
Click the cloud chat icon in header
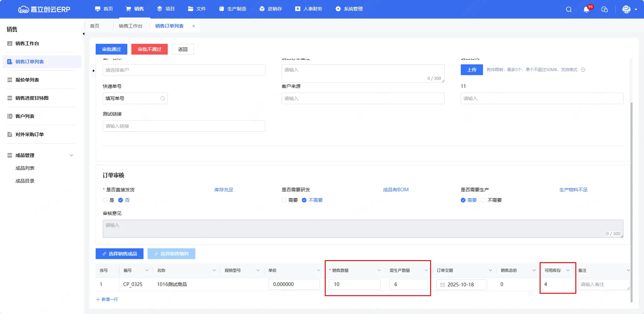[605, 9]
